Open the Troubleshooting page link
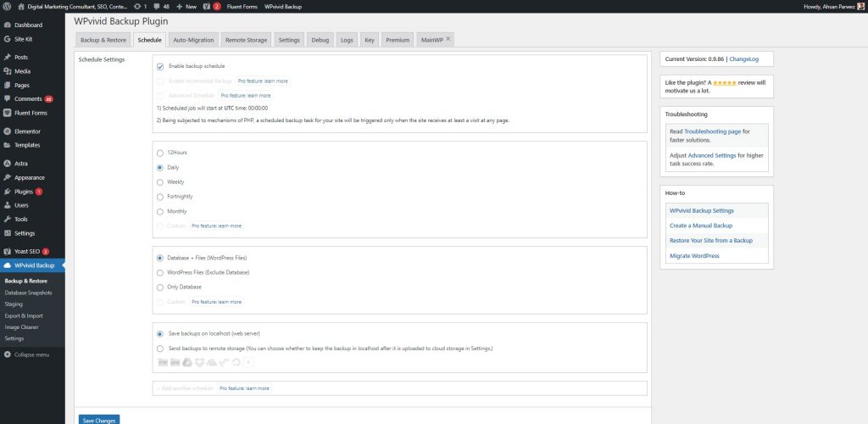 click(712, 131)
